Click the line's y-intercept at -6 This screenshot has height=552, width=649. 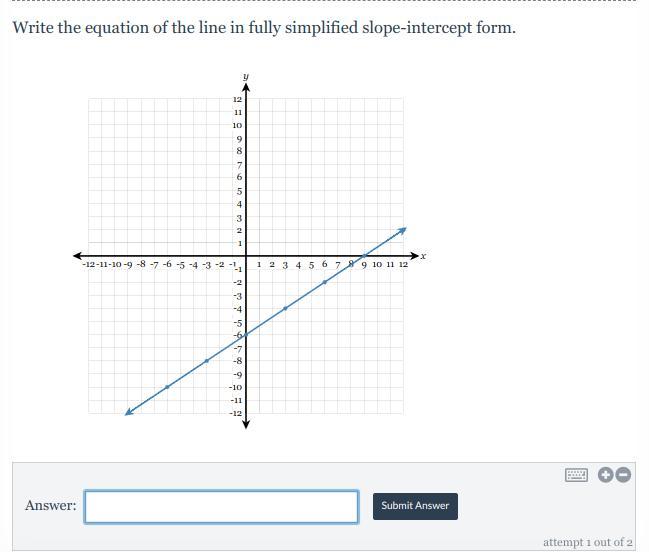pos(246,334)
